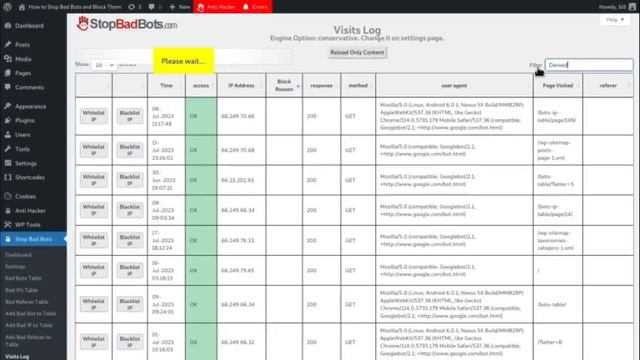
Task: Open the Pages section
Action: (x=23, y=73)
